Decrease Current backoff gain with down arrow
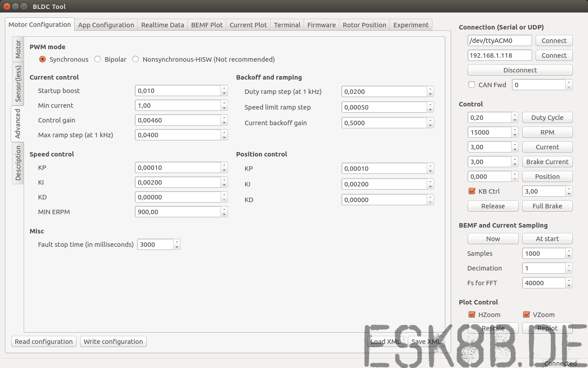This screenshot has height=368, width=588. point(430,126)
